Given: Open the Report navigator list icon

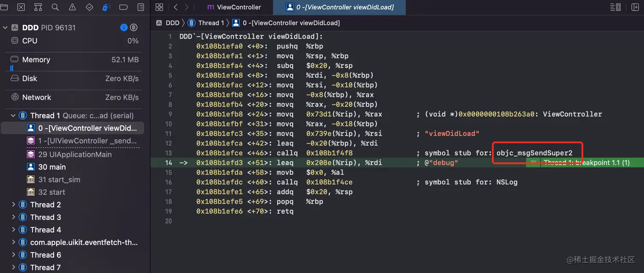Looking at the screenshot, I should click(140, 7).
